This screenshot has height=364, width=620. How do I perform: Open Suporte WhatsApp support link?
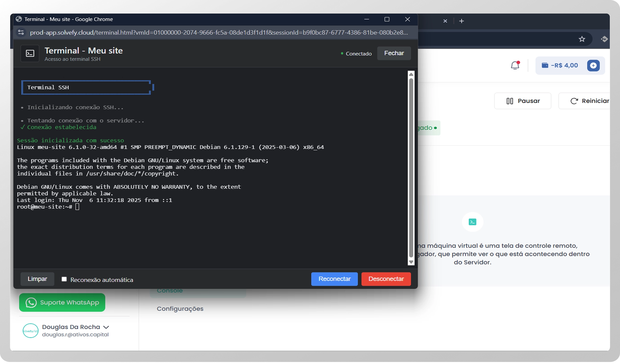62,302
